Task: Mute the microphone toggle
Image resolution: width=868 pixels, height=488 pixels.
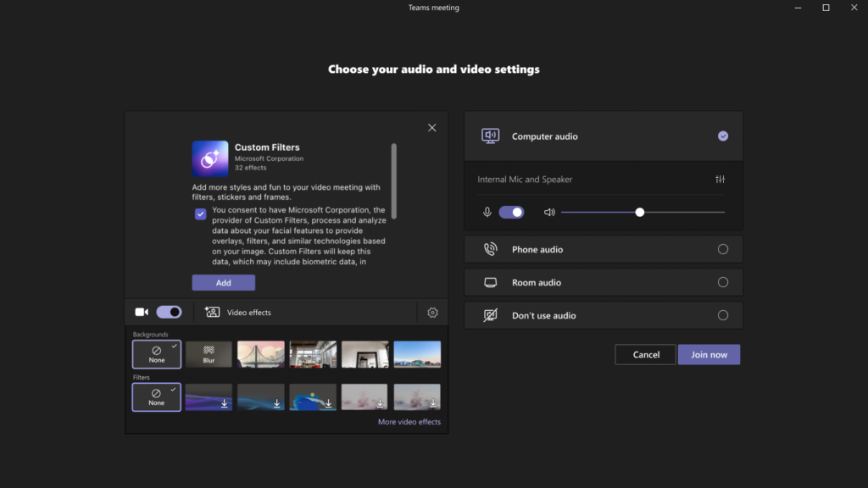Action: tap(511, 213)
